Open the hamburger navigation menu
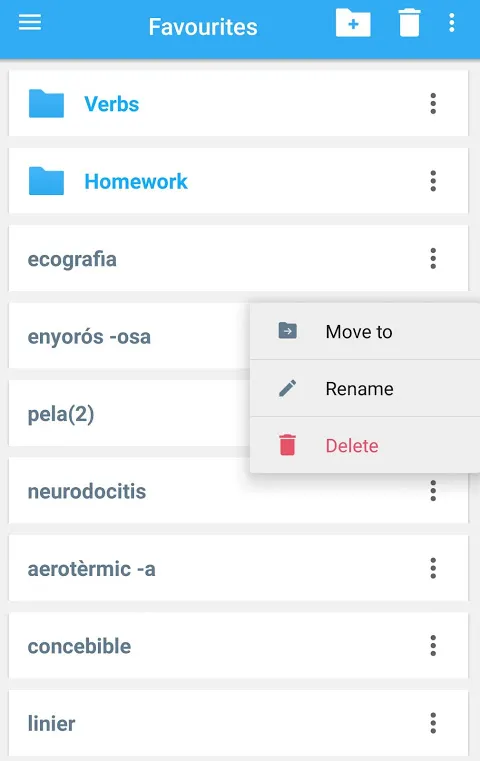 click(30, 22)
